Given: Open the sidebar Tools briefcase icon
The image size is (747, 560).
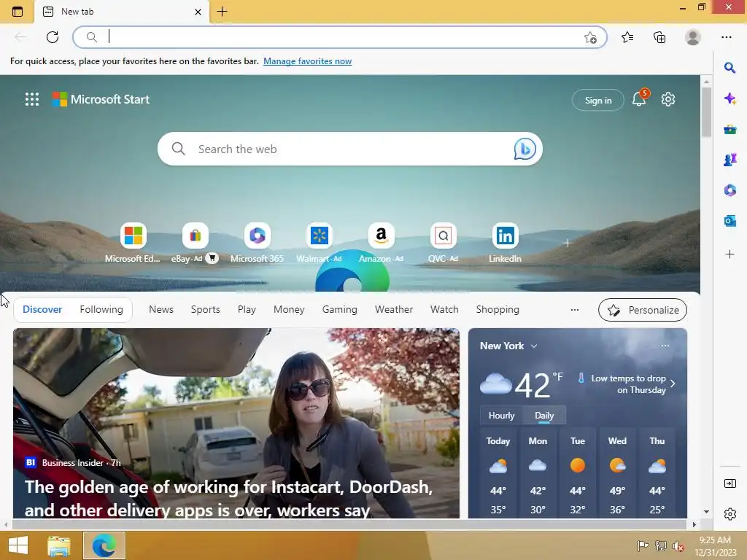Looking at the screenshot, I should 729,129.
